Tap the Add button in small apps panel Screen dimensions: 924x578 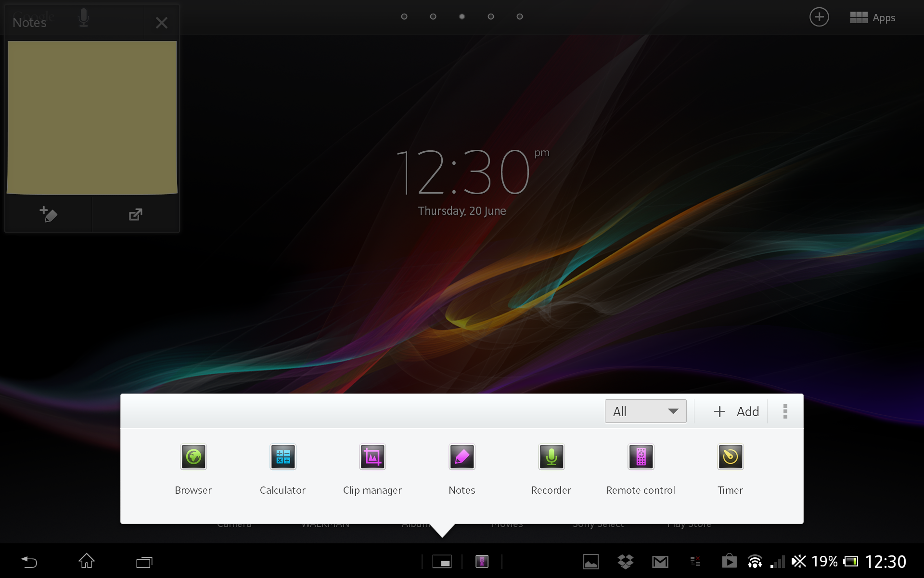(x=736, y=411)
